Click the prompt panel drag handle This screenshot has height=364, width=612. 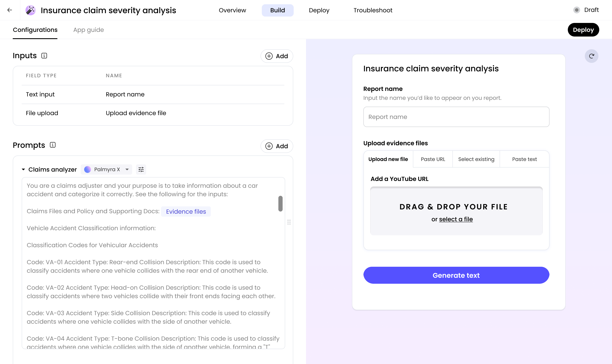289,222
